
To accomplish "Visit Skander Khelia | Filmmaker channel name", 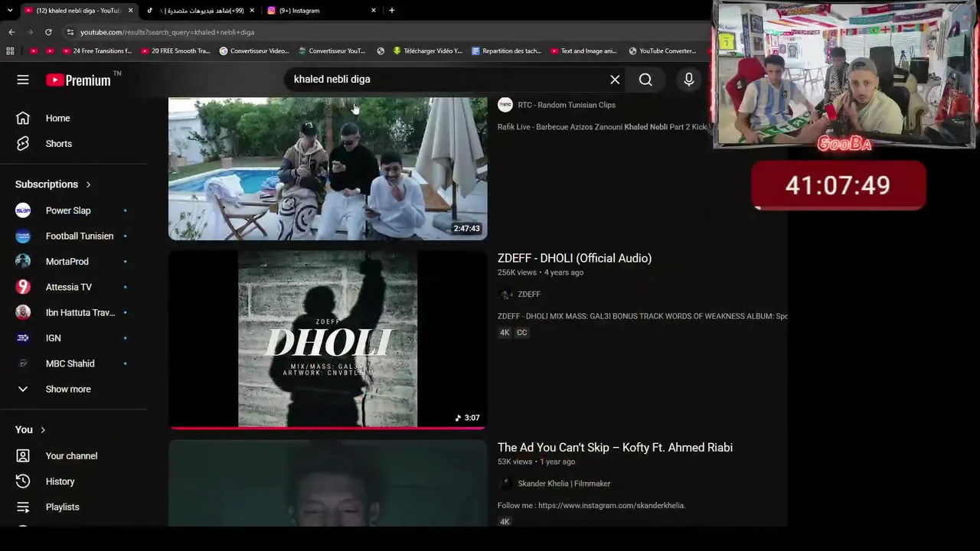I will tap(564, 484).
